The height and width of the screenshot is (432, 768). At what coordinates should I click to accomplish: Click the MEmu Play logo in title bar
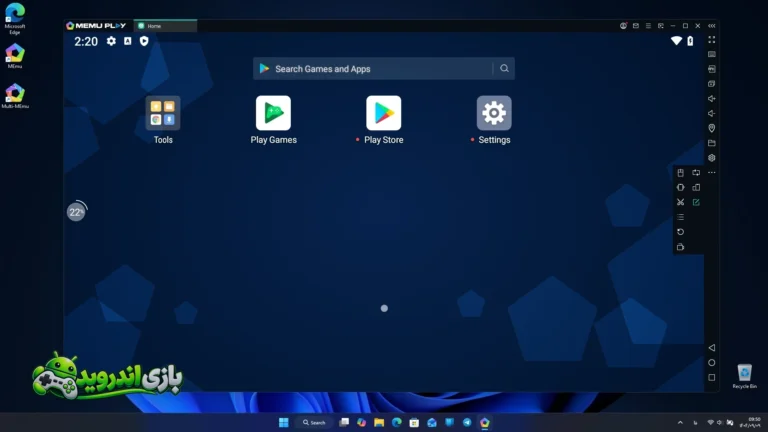point(96,26)
